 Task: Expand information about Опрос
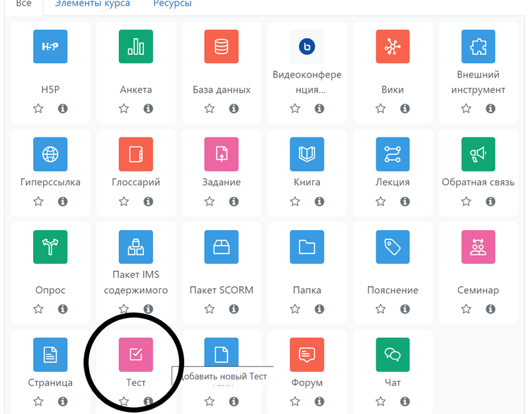(x=62, y=309)
